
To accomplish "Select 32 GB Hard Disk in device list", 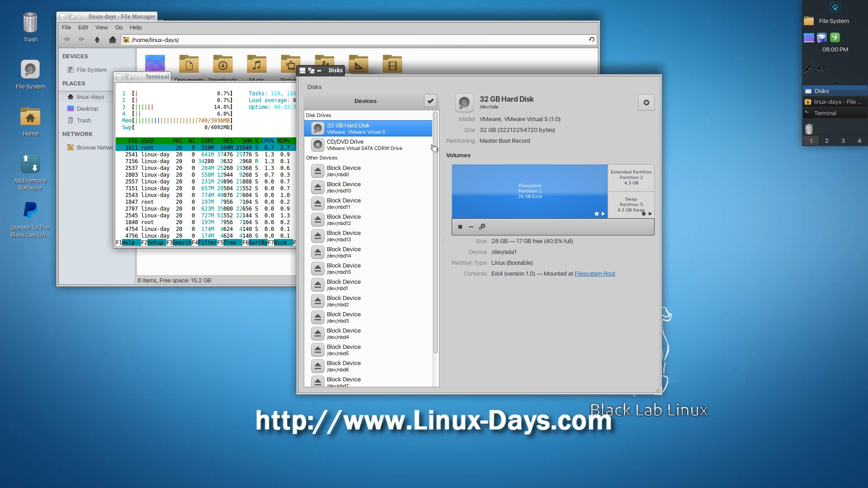I will point(368,128).
